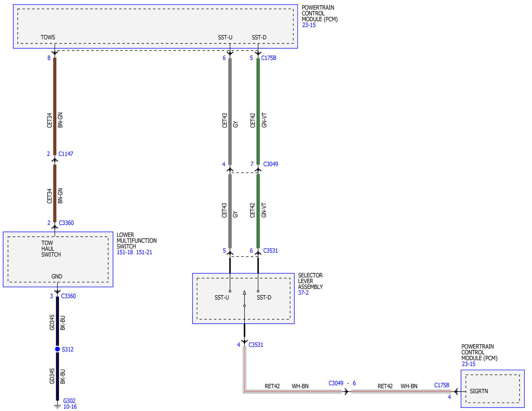Click the SST-D label inside Selector Lever Assembly
The width and height of the screenshot is (532, 411).
264,297
